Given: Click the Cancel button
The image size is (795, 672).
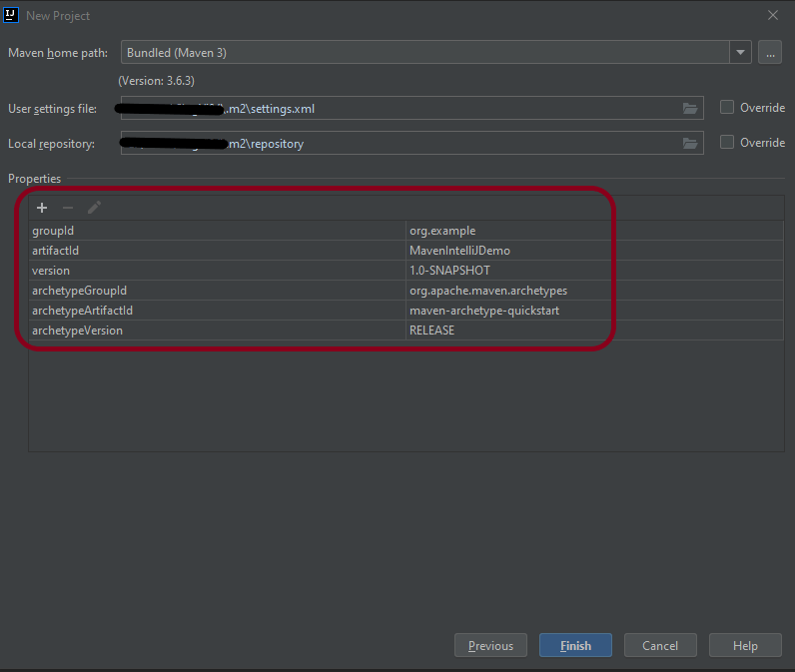Looking at the screenshot, I should [x=660, y=645].
